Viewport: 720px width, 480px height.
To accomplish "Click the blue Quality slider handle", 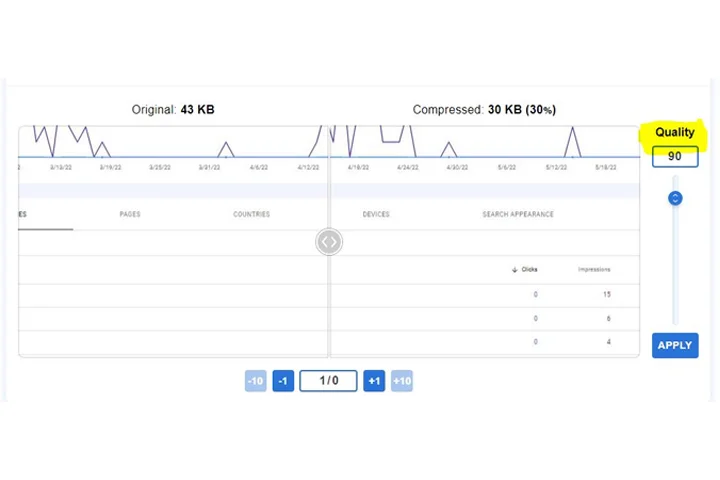I will (x=675, y=198).
